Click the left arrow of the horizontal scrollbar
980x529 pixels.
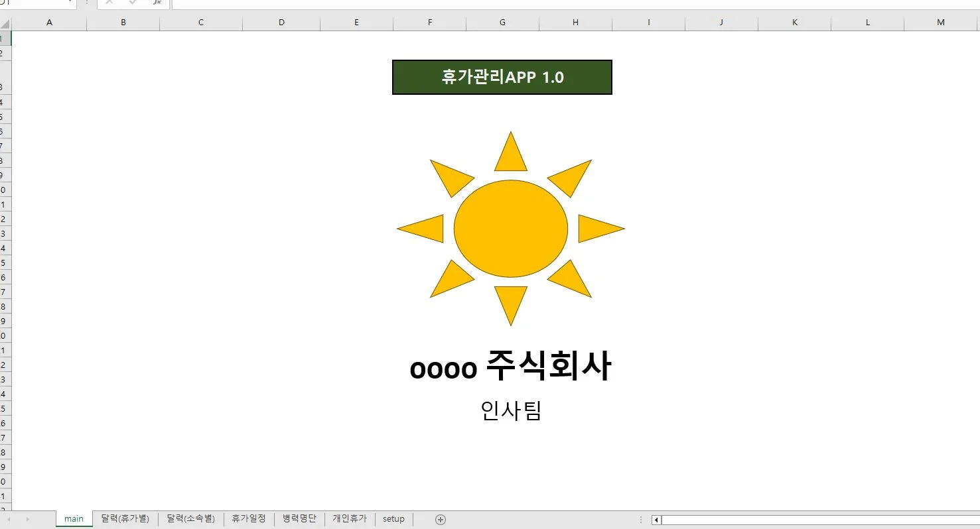[656, 520]
